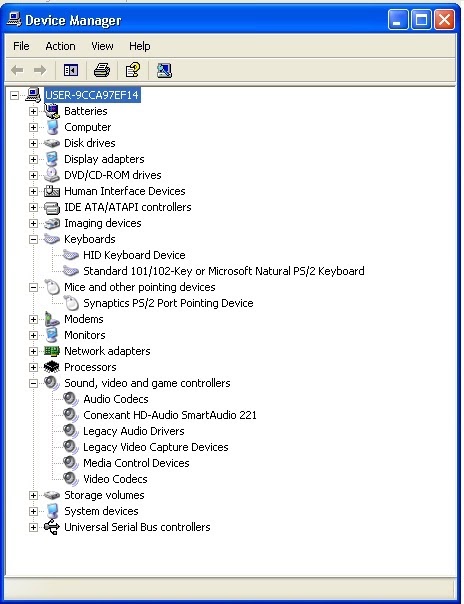Select HID Keyboard Device entry
The height and width of the screenshot is (604, 464).
click(x=134, y=255)
